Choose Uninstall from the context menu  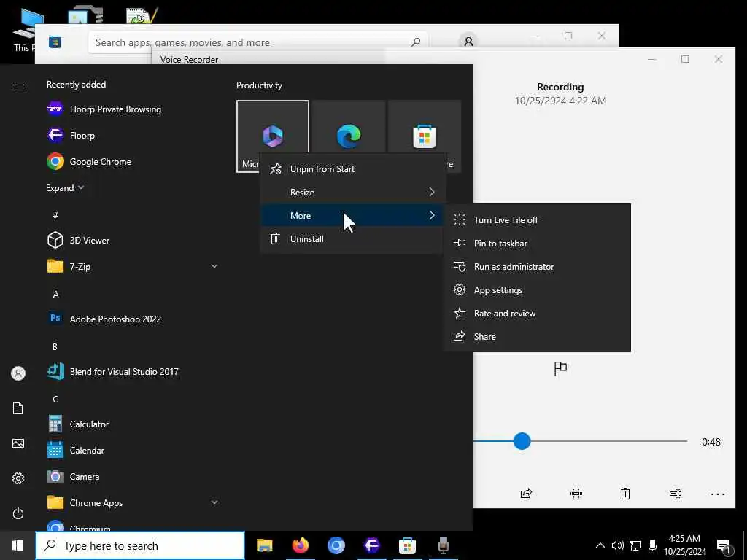352,239
